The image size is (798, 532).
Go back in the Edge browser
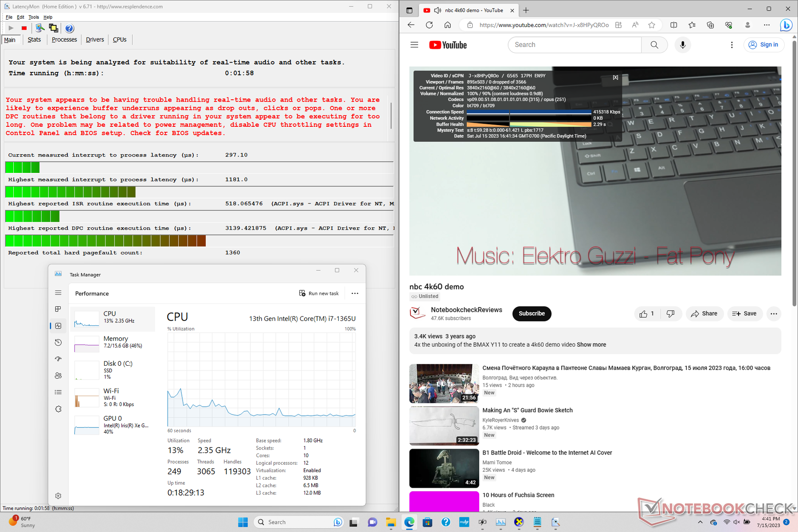(411, 25)
